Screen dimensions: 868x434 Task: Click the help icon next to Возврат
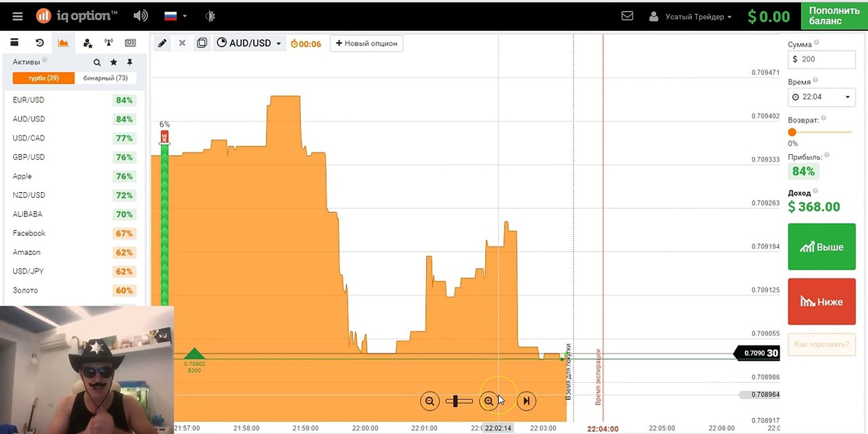pyautogui.click(x=823, y=118)
